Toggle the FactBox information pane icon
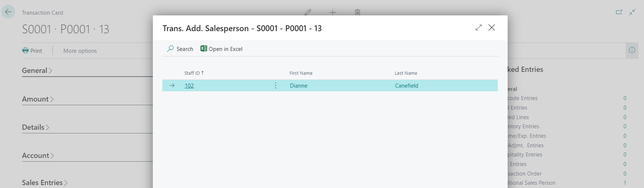The width and height of the screenshot is (644, 188). [x=632, y=50]
